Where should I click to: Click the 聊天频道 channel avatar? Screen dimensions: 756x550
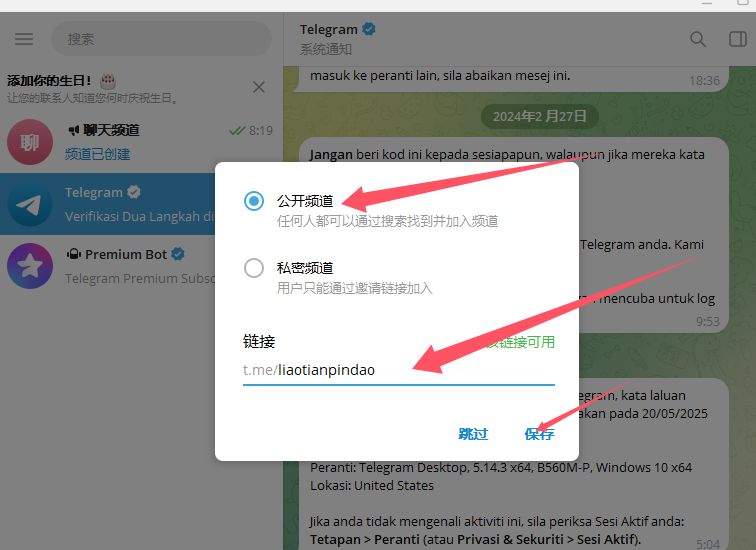(30, 142)
